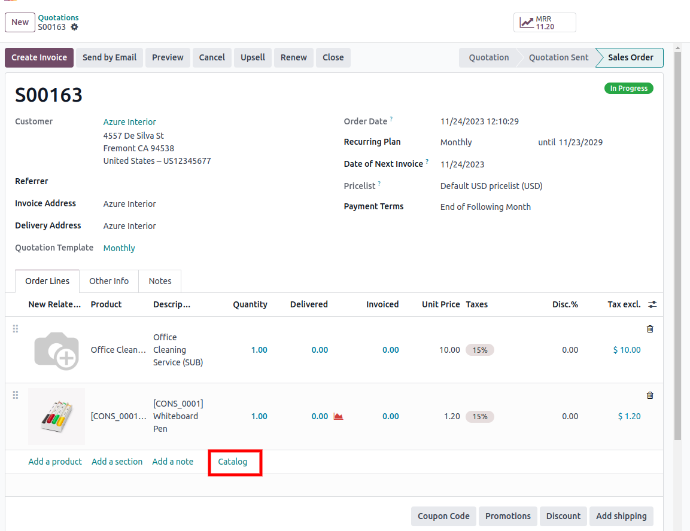This screenshot has width=690, height=531.
Task: Send the order by email
Action: click(109, 58)
